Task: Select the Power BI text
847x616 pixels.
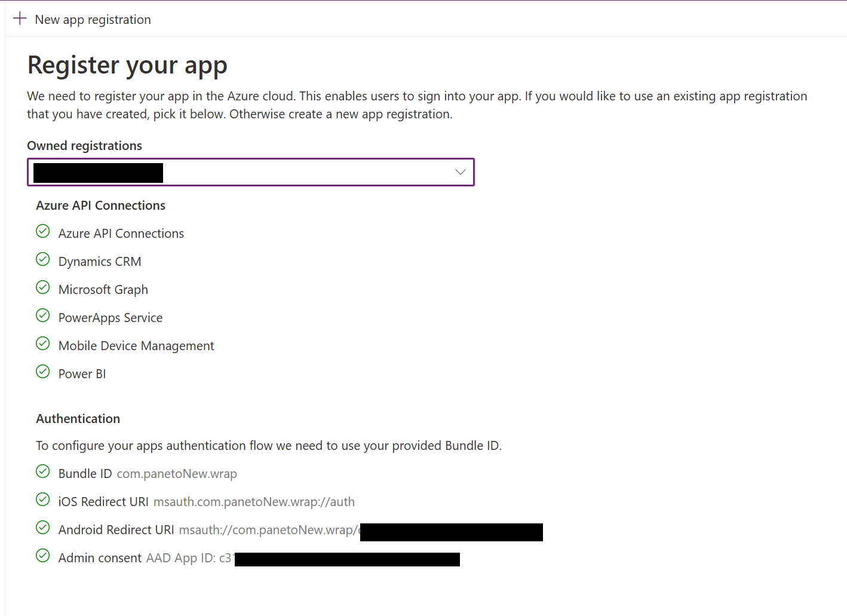Action: click(82, 374)
